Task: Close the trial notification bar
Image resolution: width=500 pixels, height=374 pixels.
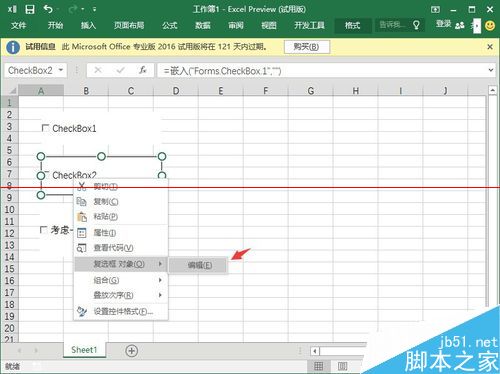Action: click(490, 47)
